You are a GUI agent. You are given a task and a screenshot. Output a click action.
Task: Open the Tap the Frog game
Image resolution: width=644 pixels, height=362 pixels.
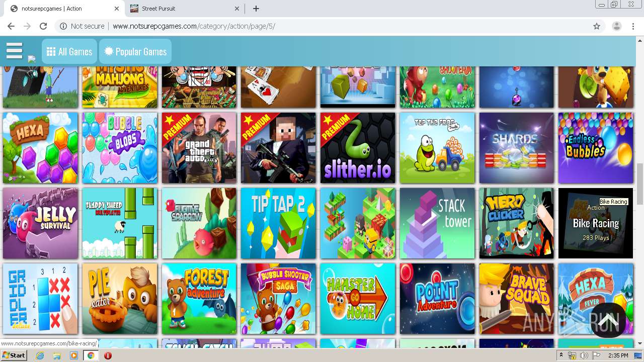pos(437,148)
